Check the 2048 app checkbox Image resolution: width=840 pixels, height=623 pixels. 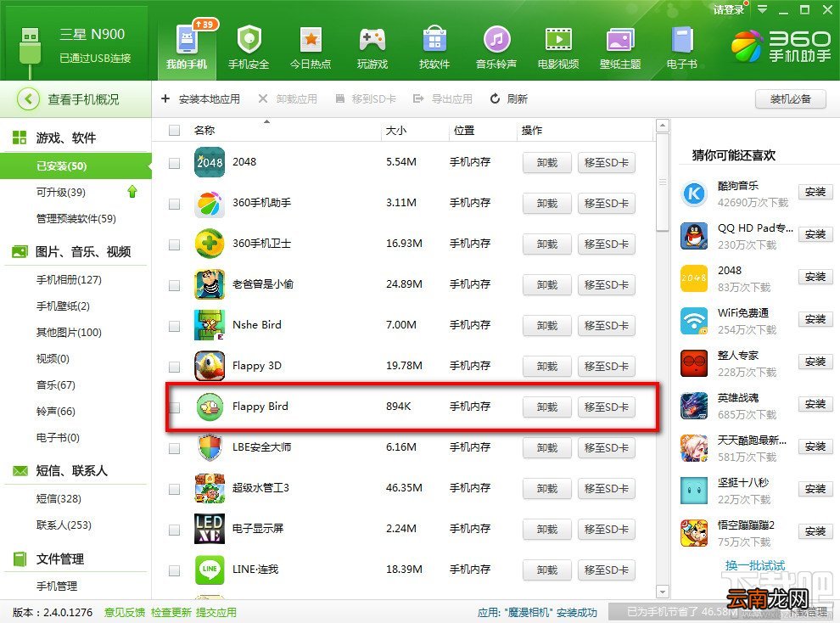(x=174, y=163)
